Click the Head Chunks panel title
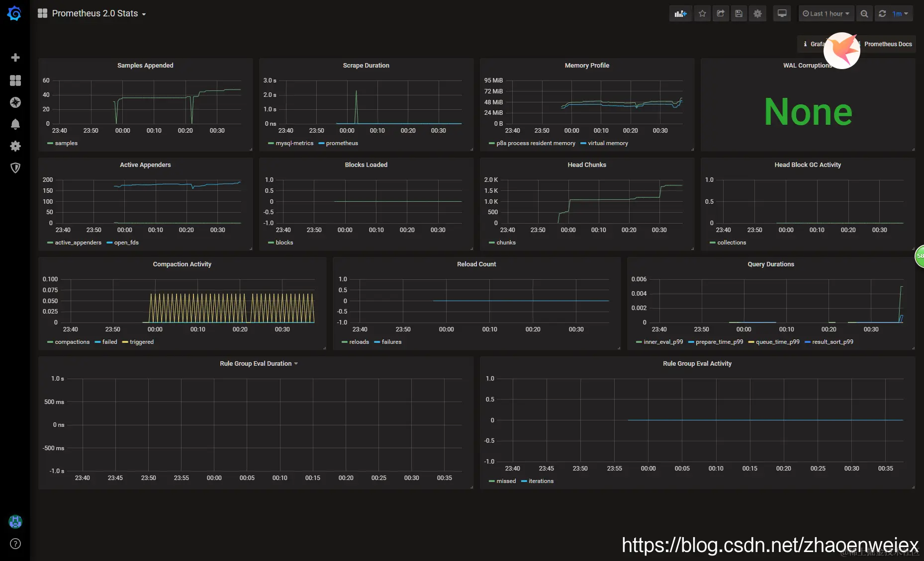924x561 pixels. click(587, 165)
